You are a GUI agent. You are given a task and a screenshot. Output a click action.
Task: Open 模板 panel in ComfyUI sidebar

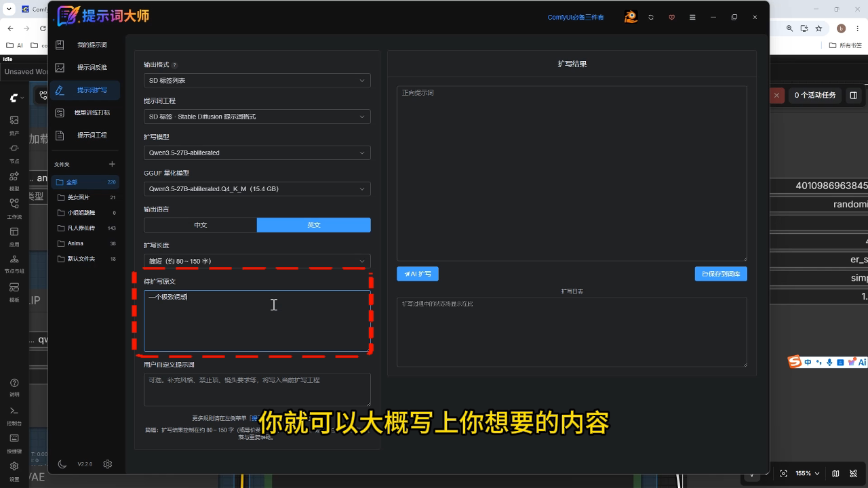tap(14, 291)
